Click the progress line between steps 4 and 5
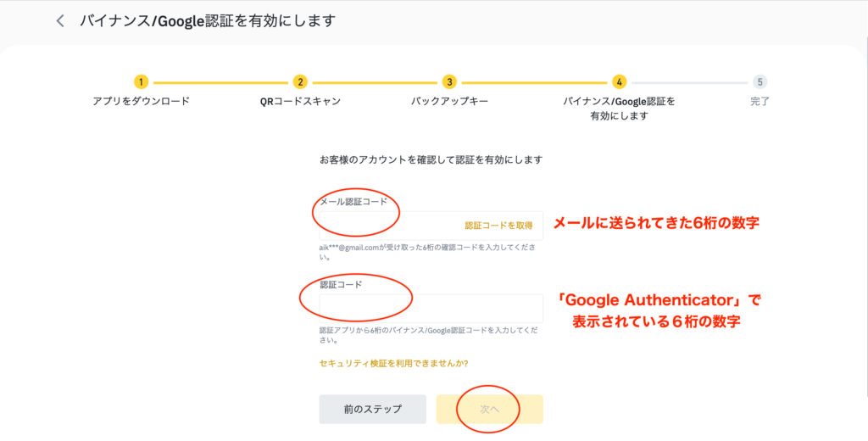The width and height of the screenshot is (868, 441). pyautogui.click(x=689, y=82)
